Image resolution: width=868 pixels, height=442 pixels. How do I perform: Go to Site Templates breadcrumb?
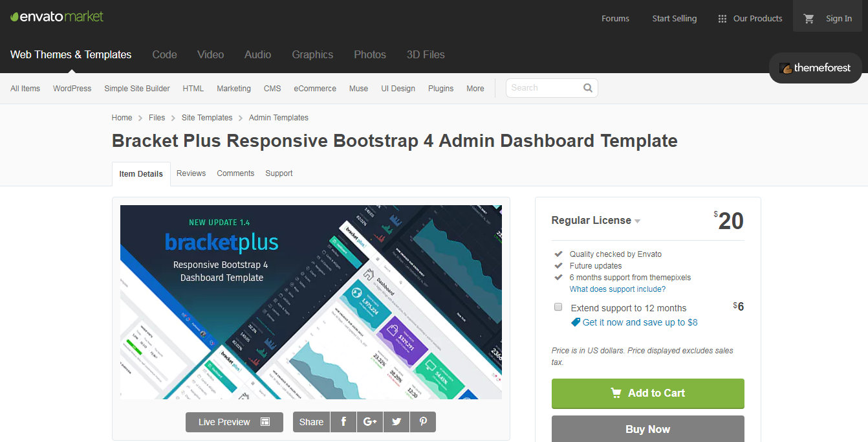click(207, 118)
